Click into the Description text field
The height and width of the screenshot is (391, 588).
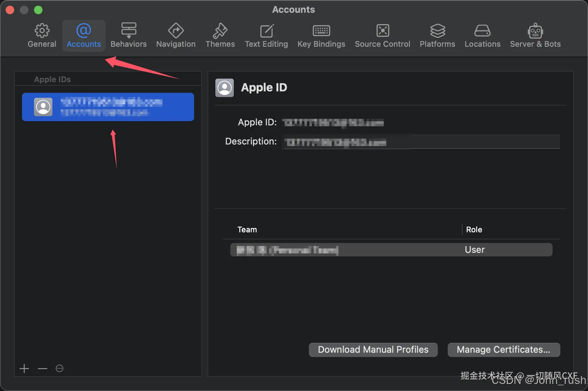[421, 142]
